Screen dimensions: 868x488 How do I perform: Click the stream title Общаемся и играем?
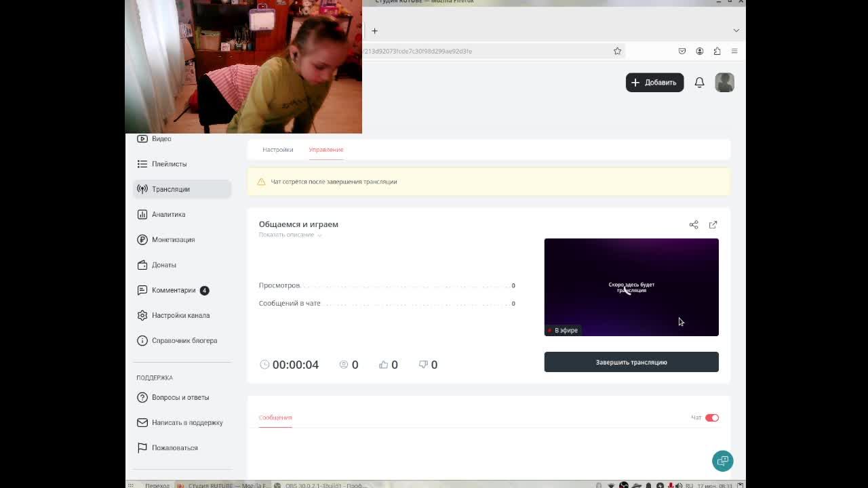coord(298,224)
